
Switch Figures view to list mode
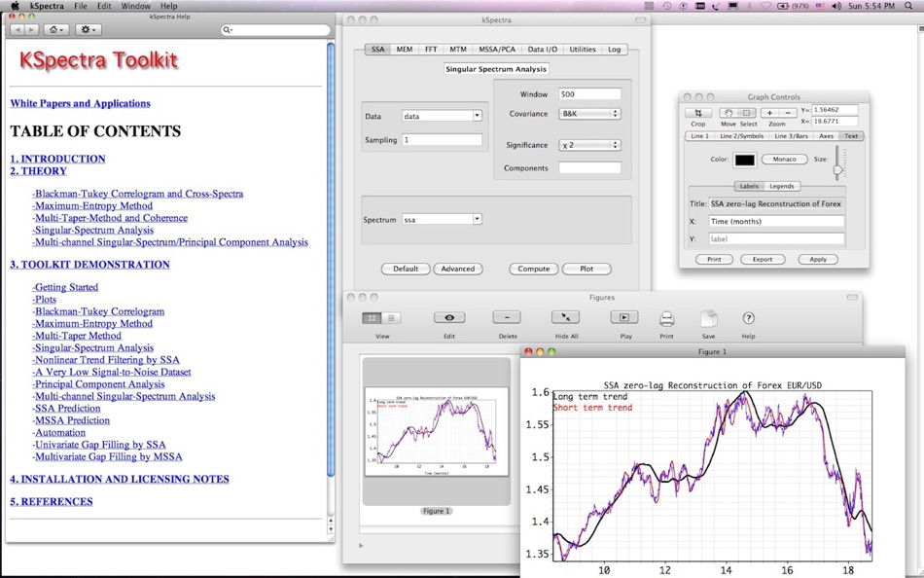click(391, 318)
